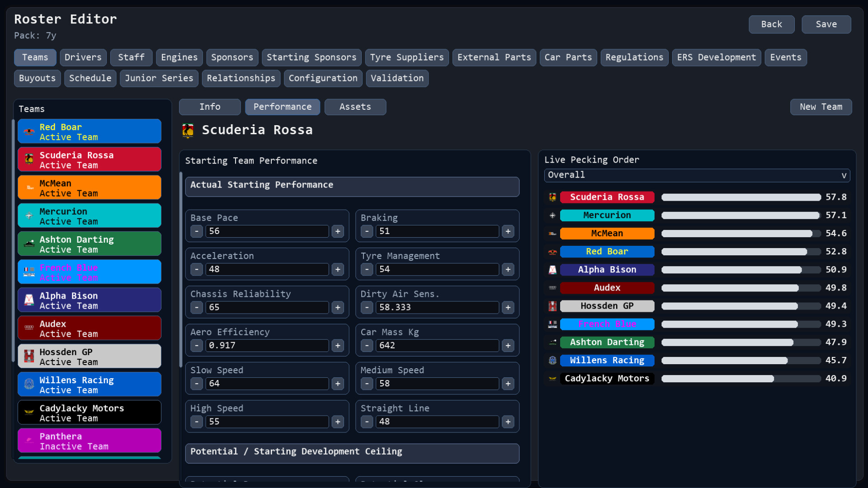Click the Hossden GP logo in the pecking order
868x488 pixels.
tap(552, 306)
